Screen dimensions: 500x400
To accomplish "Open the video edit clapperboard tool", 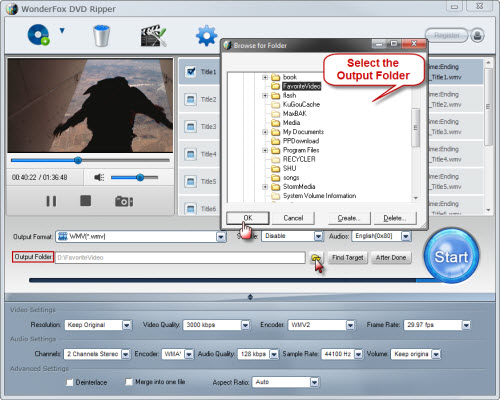I will 153,35.
